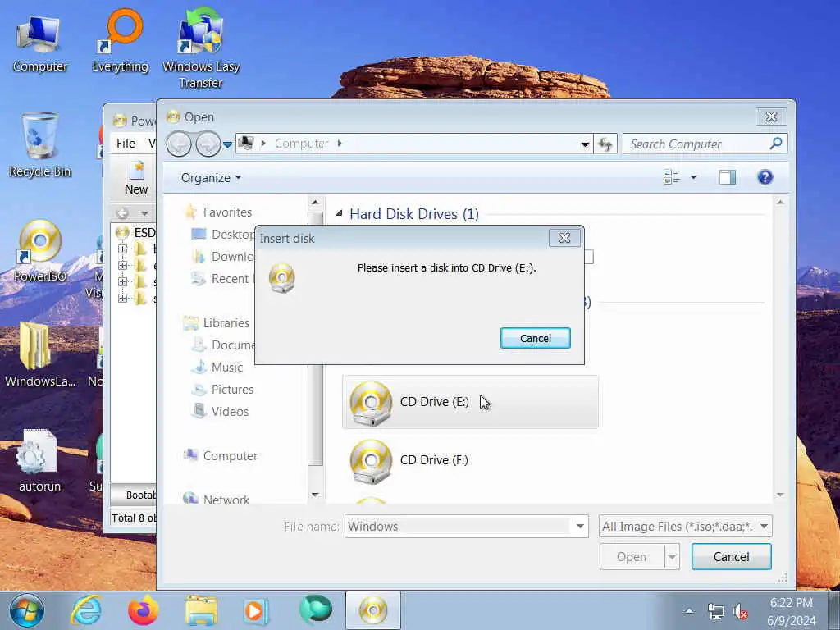Screen dimensions: 840x630
Task: Launch Internet Explorer from taskbar
Action: 85,610
